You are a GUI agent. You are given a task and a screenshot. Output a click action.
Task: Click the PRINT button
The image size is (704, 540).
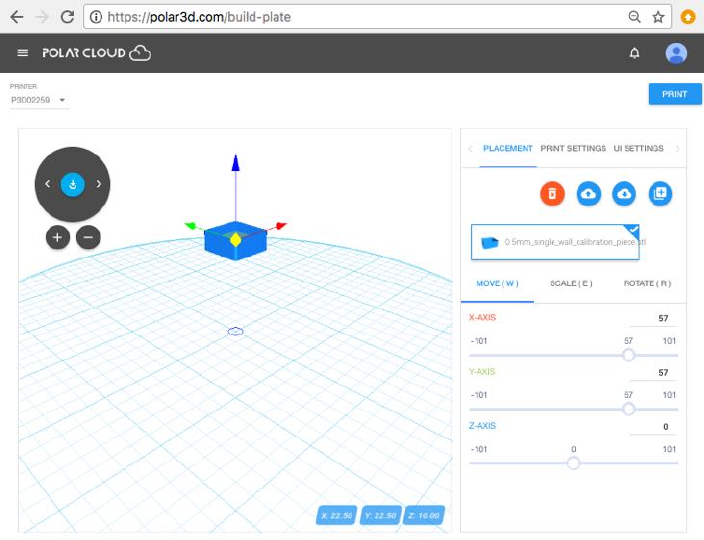(x=674, y=94)
